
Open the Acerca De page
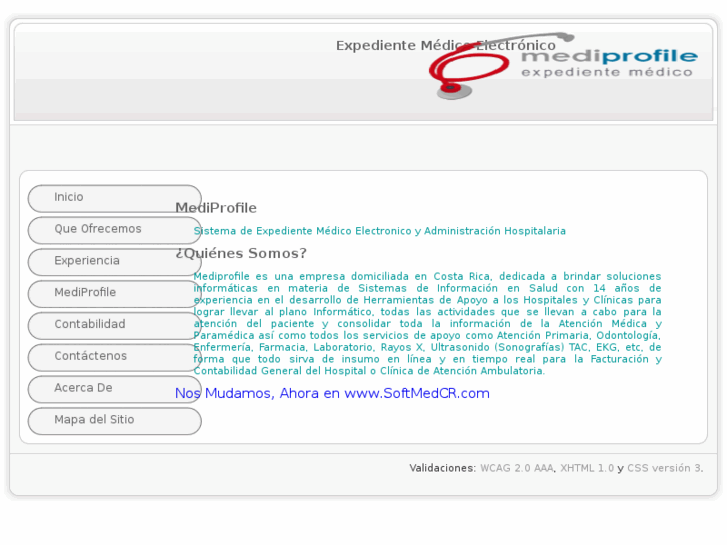coord(115,389)
